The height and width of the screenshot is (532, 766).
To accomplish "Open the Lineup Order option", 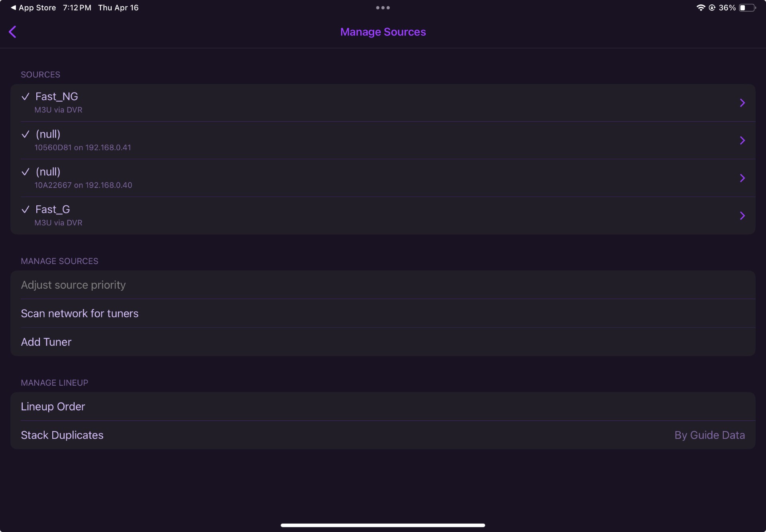I will point(53,406).
